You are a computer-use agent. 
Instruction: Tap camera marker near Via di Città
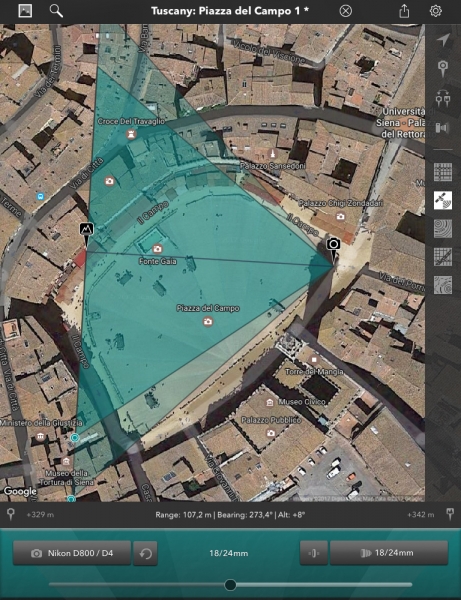pos(109,181)
